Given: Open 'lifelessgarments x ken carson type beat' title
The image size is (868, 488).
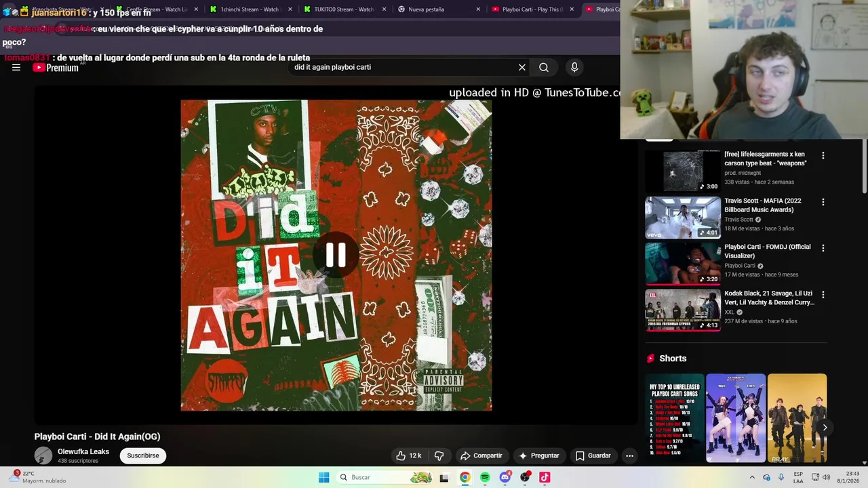Looking at the screenshot, I should [766, 159].
